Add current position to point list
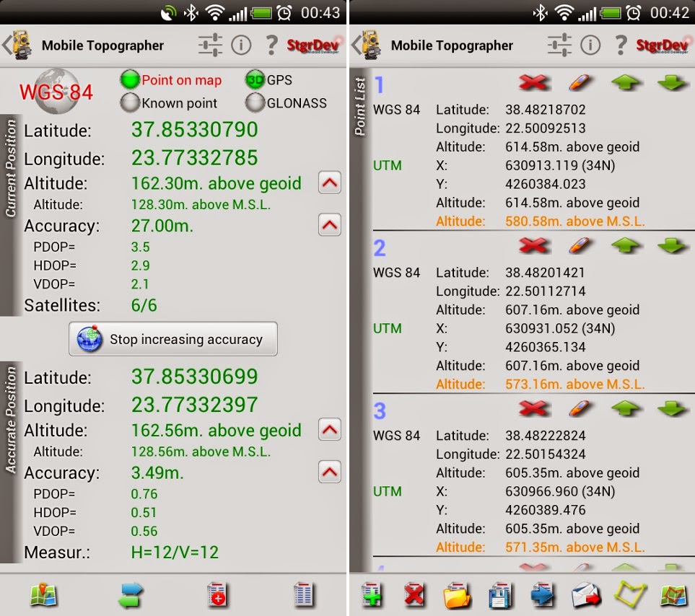The width and height of the screenshot is (695, 616). coord(217,595)
